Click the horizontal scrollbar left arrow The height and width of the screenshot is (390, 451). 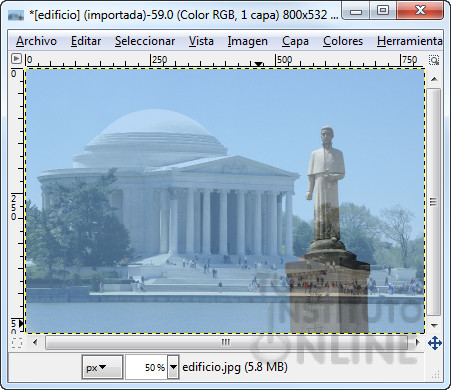(x=35, y=342)
